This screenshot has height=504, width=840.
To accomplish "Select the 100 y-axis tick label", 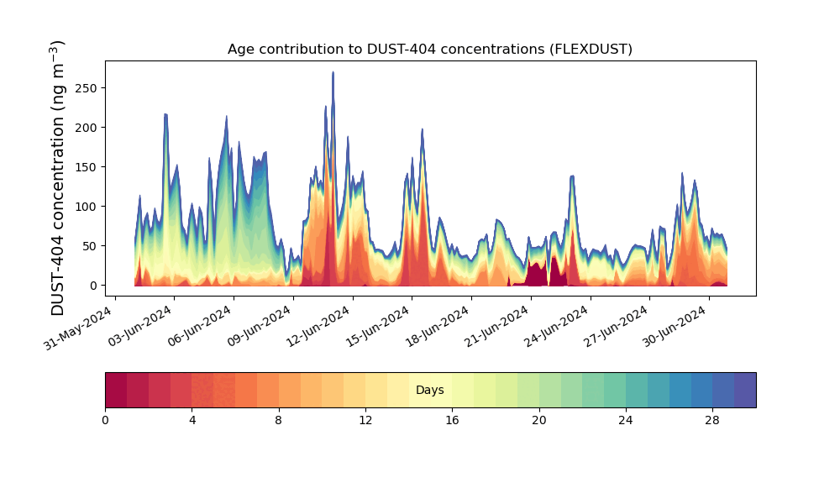I will pyautogui.click(x=86, y=207).
